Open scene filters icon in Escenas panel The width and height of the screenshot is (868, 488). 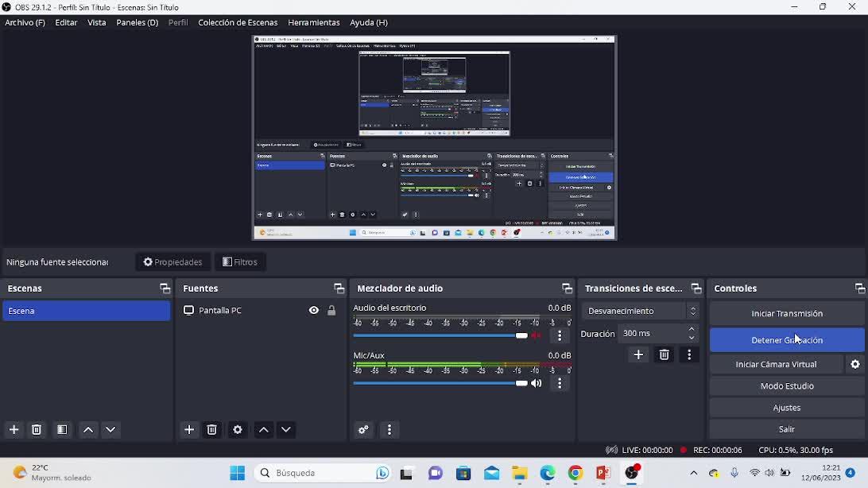[x=62, y=429]
